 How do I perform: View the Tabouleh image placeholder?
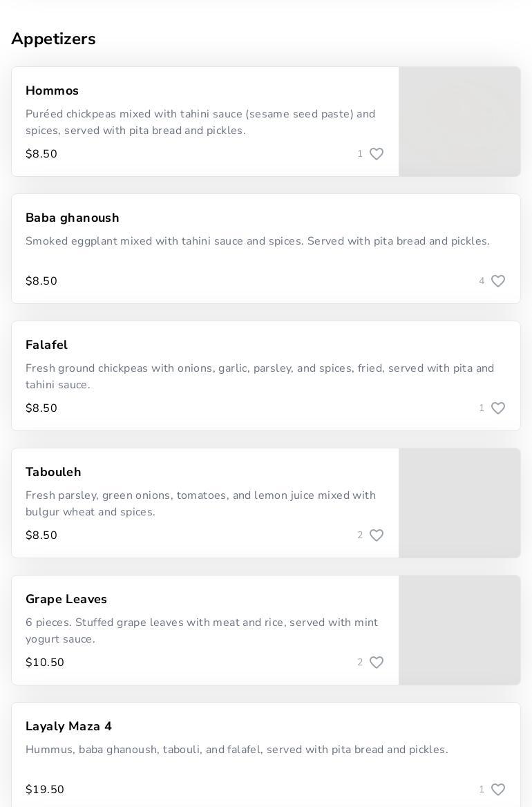[459, 503]
